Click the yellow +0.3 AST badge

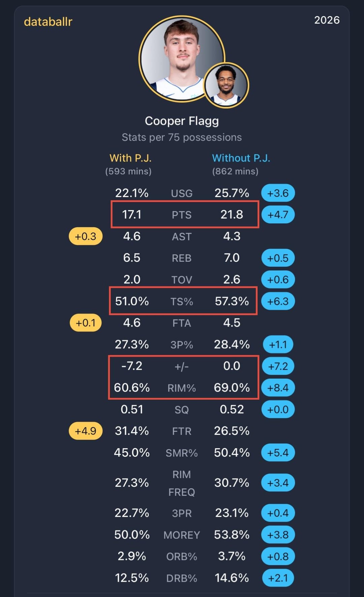pyautogui.click(x=86, y=236)
